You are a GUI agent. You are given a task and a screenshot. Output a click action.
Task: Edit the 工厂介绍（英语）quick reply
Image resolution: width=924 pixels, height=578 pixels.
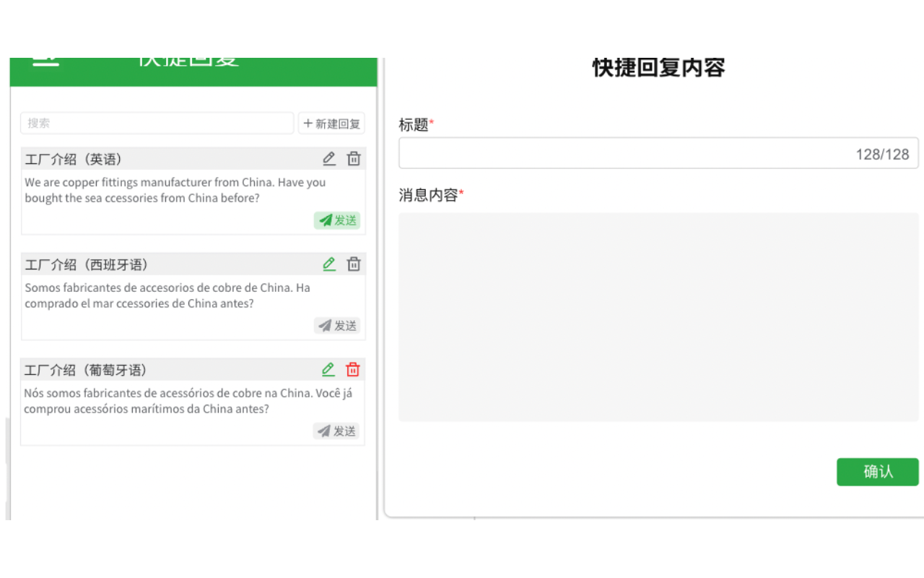pyautogui.click(x=329, y=159)
